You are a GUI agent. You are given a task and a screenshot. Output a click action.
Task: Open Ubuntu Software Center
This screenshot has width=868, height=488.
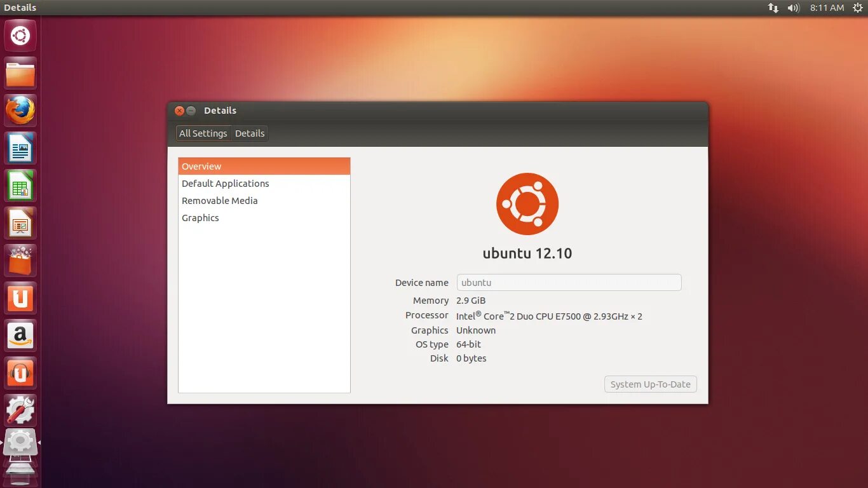coord(20,261)
